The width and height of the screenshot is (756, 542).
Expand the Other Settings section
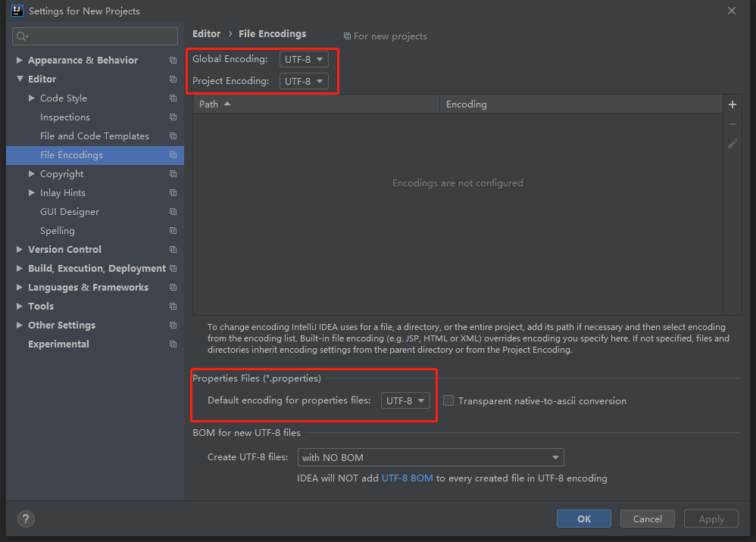coord(19,326)
